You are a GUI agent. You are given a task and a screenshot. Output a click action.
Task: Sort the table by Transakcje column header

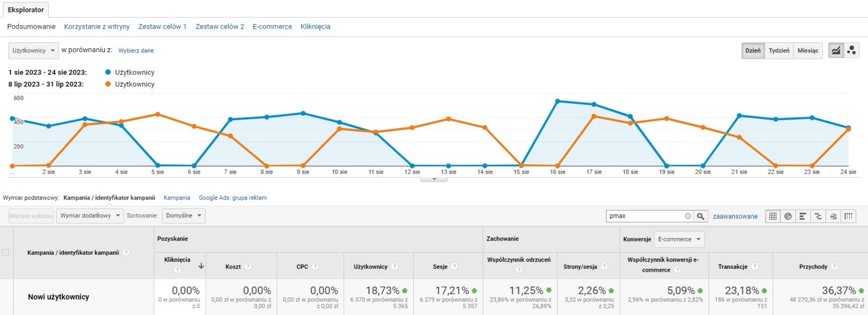pyautogui.click(x=732, y=267)
